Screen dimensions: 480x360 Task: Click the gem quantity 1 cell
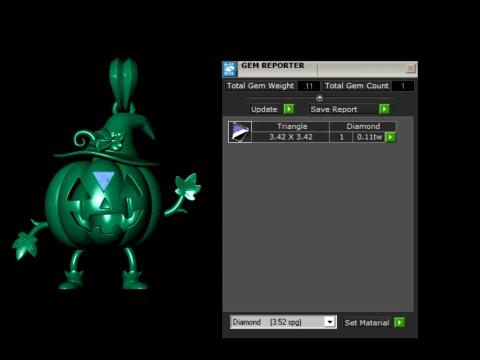pos(341,137)
